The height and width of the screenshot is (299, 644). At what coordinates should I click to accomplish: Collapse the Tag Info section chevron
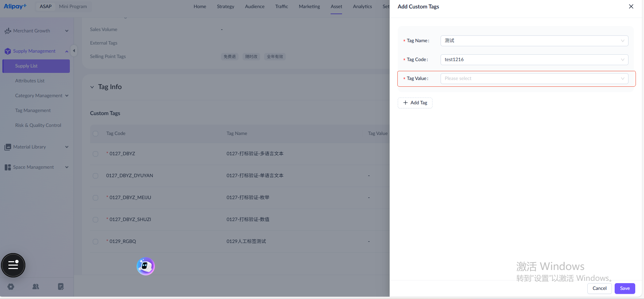point(92,87)
